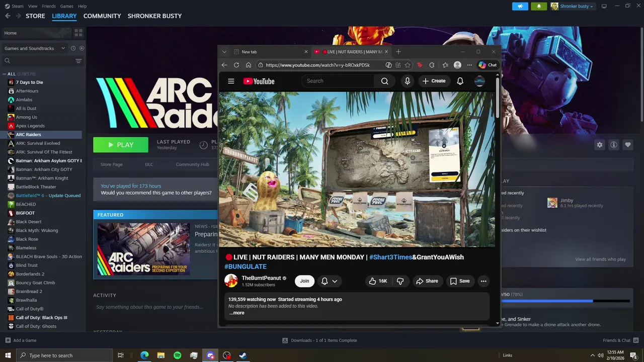Click YouTube Create button
Image resolution: width=644 pixels, height=362 pixels.
(434, 81)
